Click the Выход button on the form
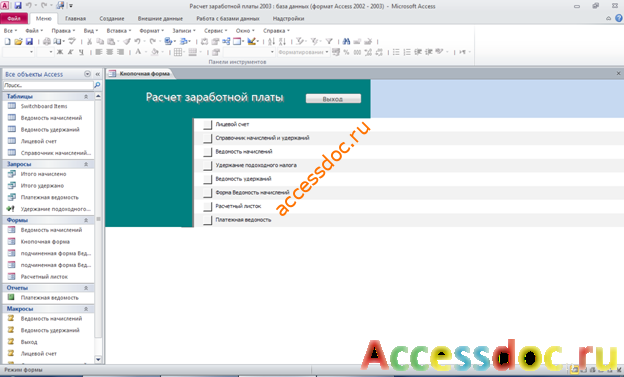 (x=333, y=99)
